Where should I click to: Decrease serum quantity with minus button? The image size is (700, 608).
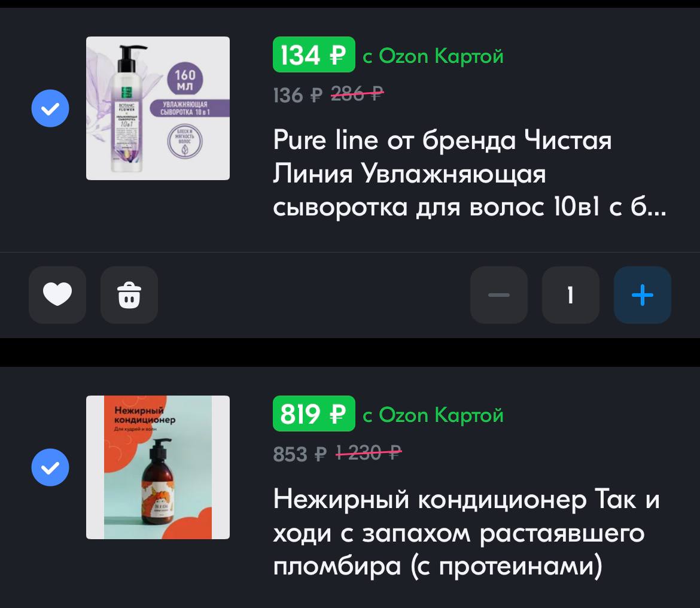coord(498,294)
